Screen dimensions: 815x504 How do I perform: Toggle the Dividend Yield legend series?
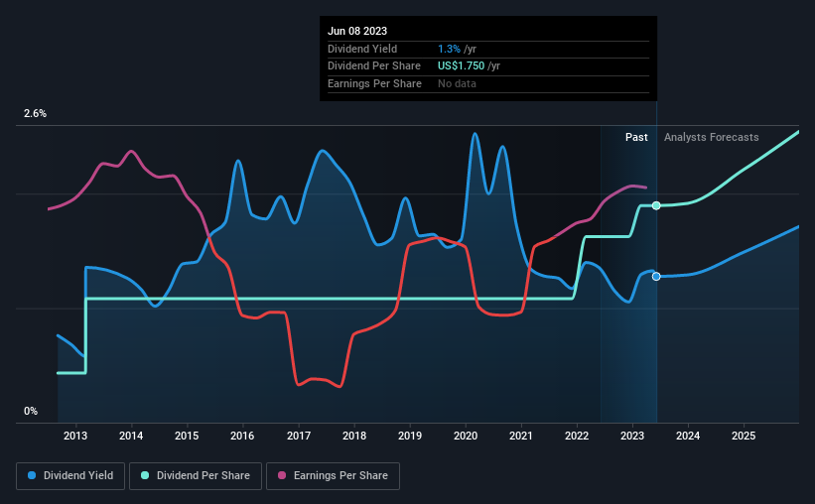pyautogui.click(x=70, y=476)
